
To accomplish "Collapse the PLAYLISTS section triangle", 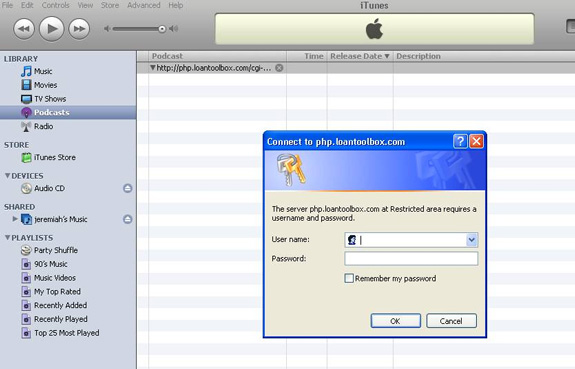I will [7, 238].
